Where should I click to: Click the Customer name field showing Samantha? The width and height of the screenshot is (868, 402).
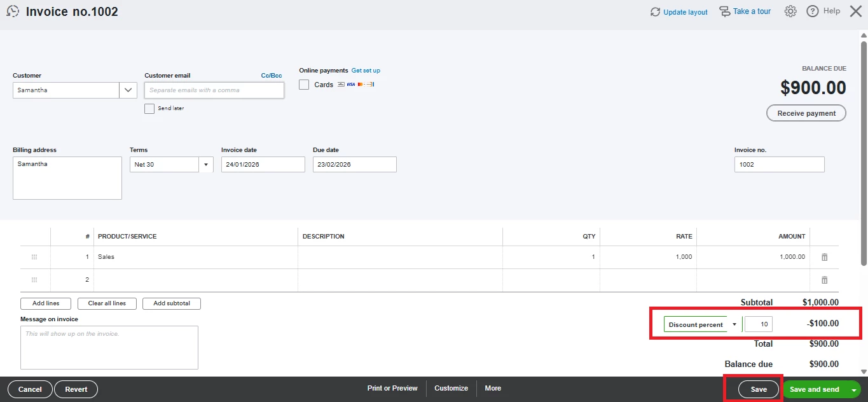tap(66, 90)
